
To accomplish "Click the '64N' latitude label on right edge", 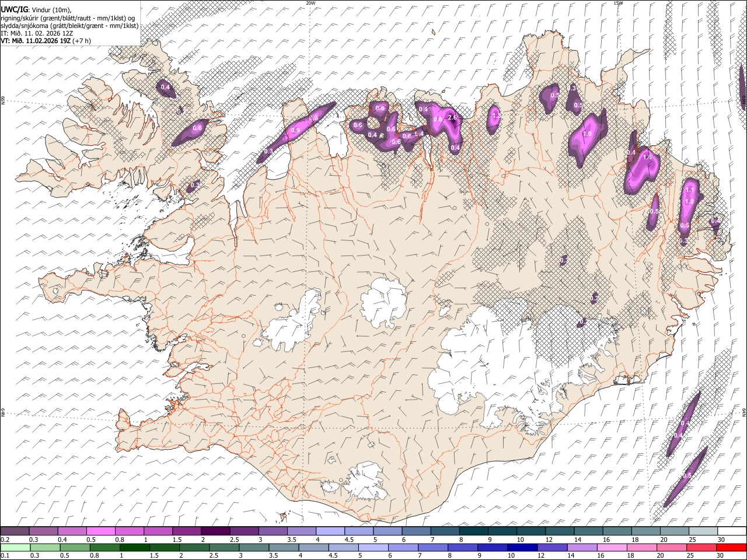I will 744,412.
